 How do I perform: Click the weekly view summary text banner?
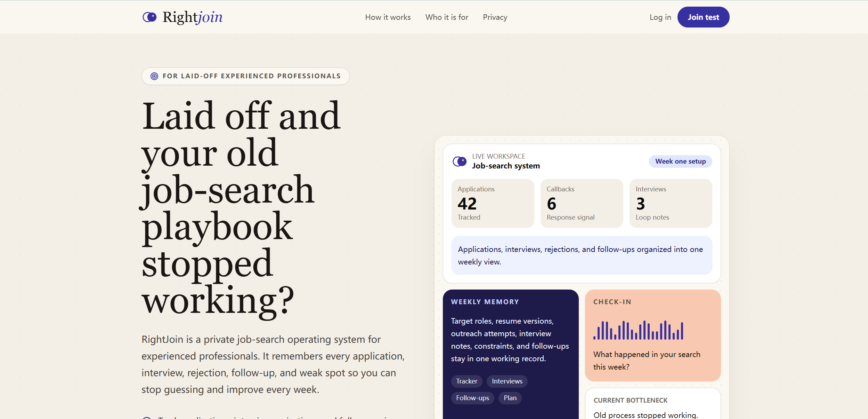pos(582,255)
